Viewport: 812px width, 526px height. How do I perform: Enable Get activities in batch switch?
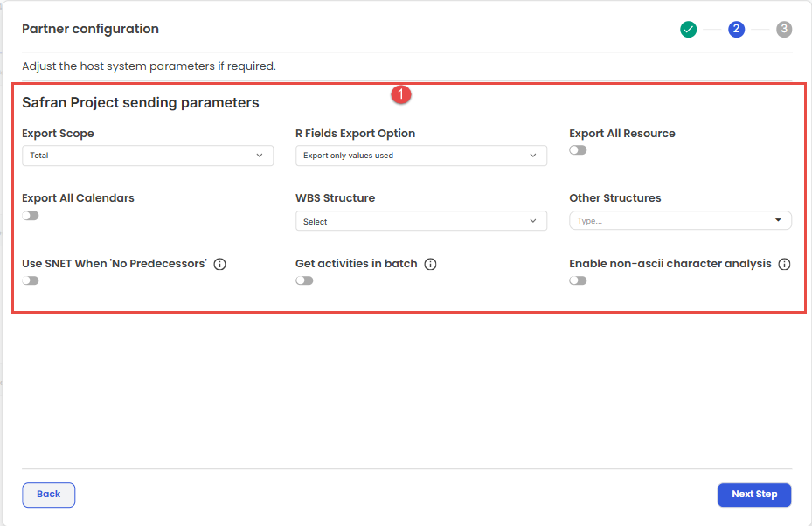pos(304,280)
